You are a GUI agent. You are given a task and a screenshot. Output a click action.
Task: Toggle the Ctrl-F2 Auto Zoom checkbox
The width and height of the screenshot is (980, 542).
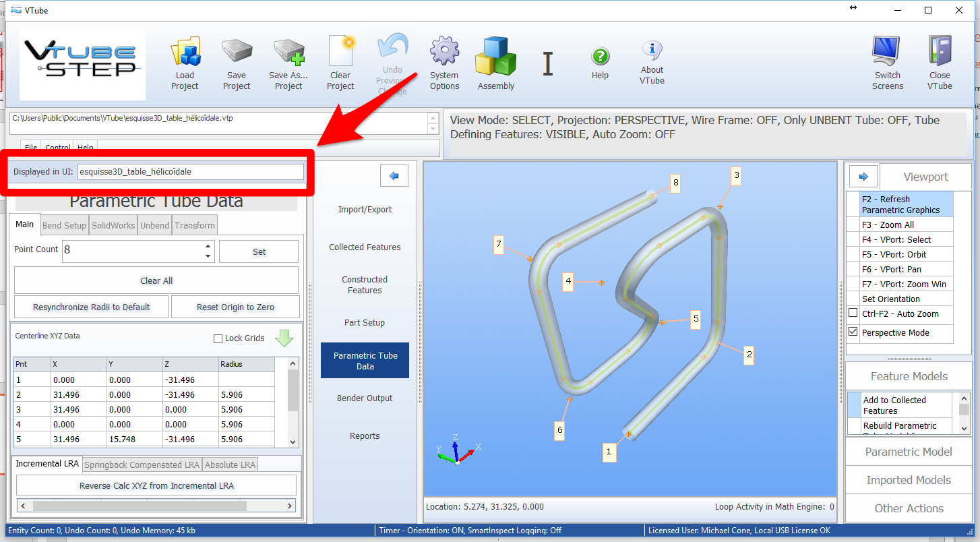[853, 313]
